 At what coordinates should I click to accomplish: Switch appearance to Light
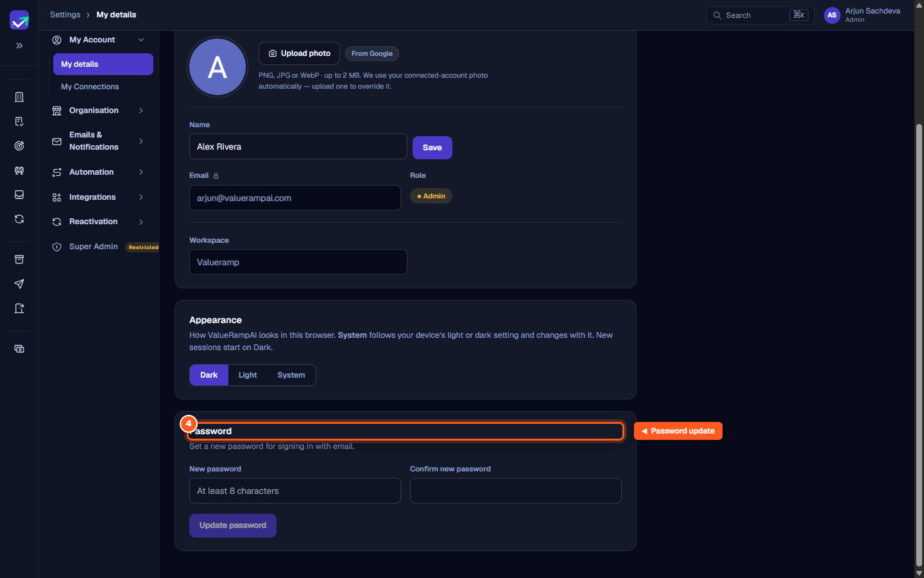[x=248, y=375]
